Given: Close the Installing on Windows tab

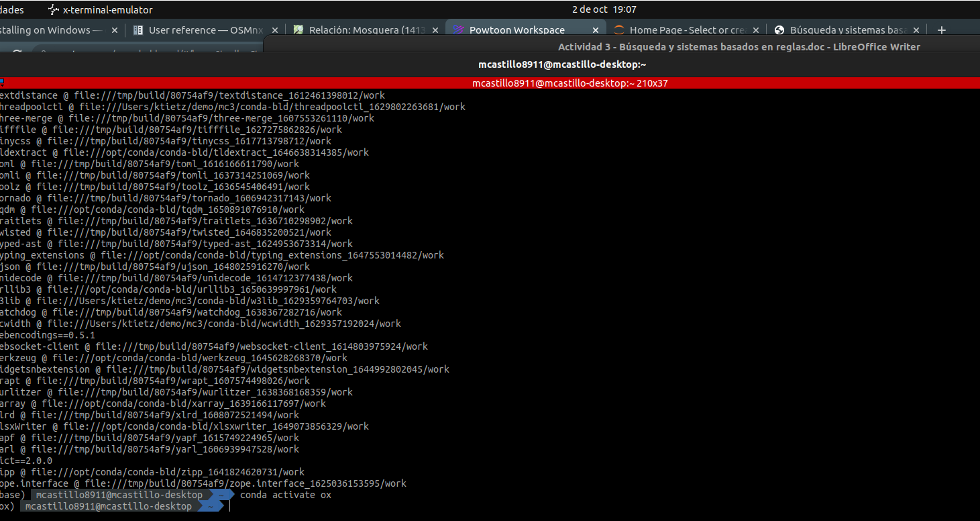Looking at the screenshot, I should 113,30.
